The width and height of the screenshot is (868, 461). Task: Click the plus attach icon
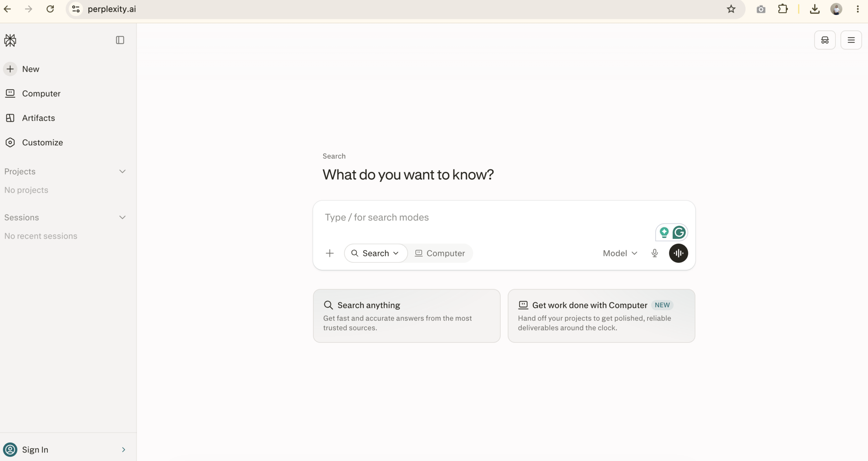[x=330, y=253]
